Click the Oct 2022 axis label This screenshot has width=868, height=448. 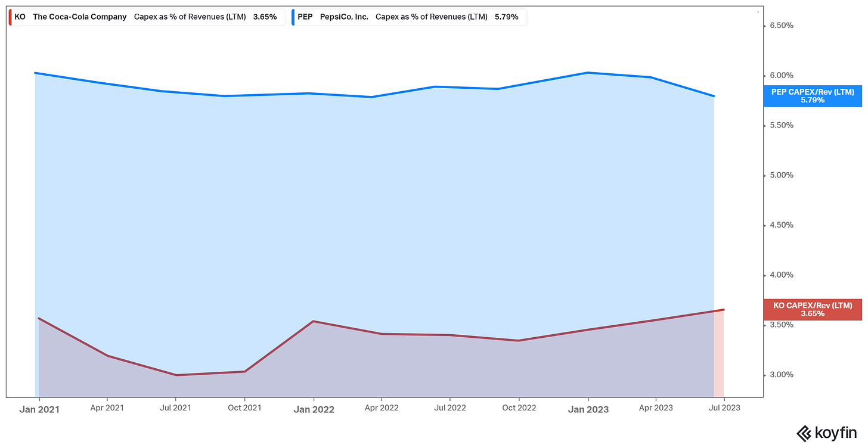(519, 408)
